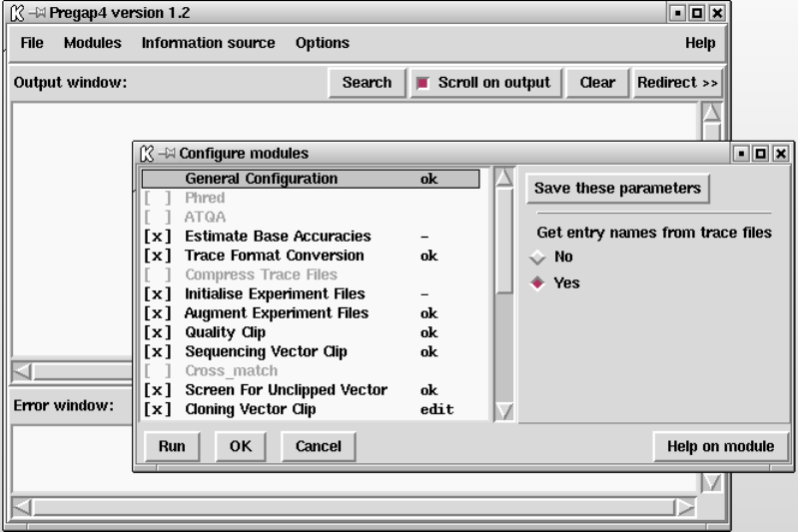Open the Pregap4 window menu K icon
This screenshot has width=798, height=532.
coord(17,13)
